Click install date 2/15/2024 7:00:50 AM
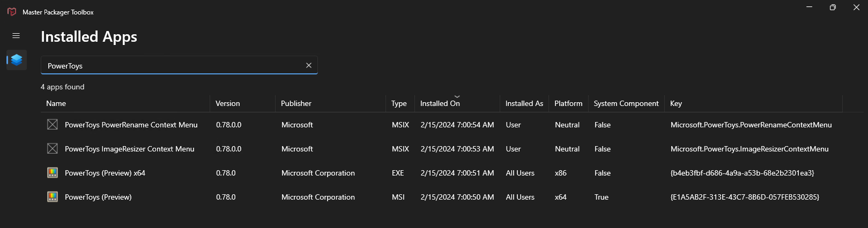 click(x=457, y=197)
